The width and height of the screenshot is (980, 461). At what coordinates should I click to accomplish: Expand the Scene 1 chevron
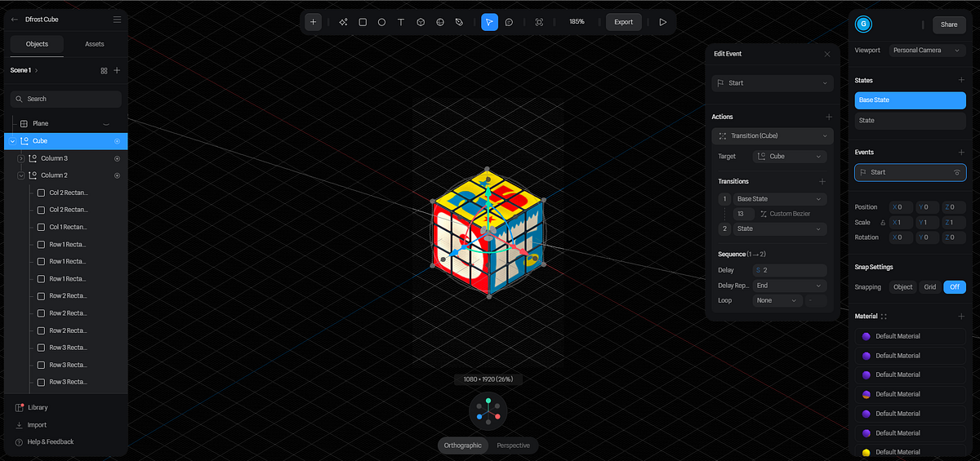tap(37, 70)
